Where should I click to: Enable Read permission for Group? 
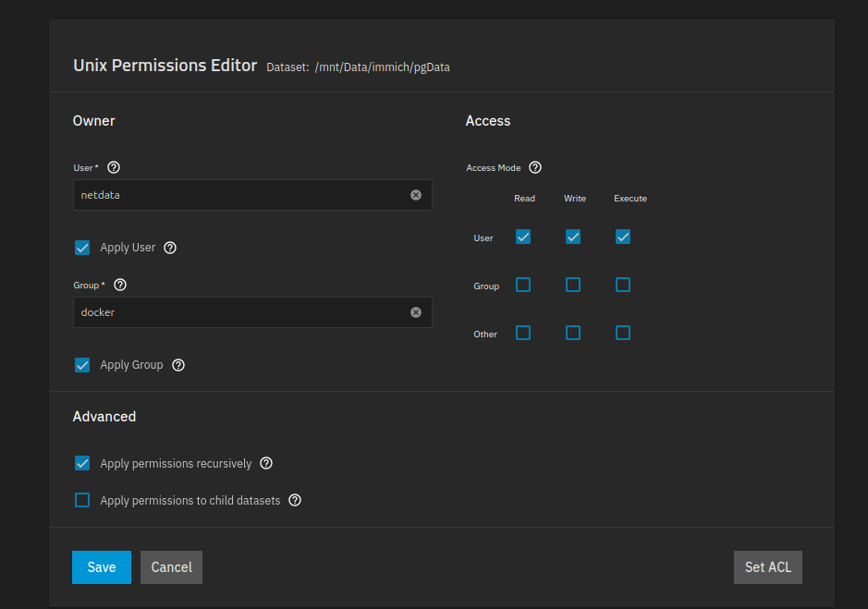coord(523,285)
